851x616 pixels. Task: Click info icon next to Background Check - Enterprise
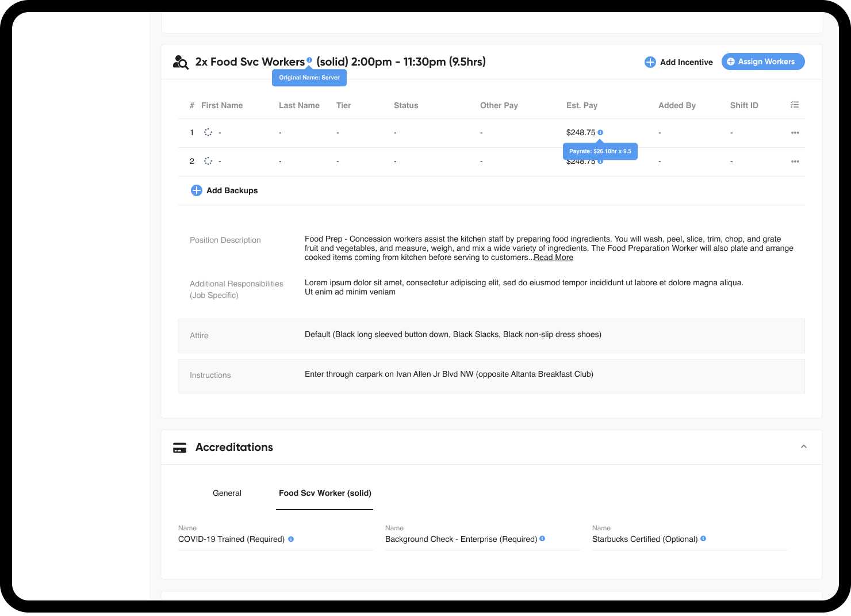coord(542,539)
